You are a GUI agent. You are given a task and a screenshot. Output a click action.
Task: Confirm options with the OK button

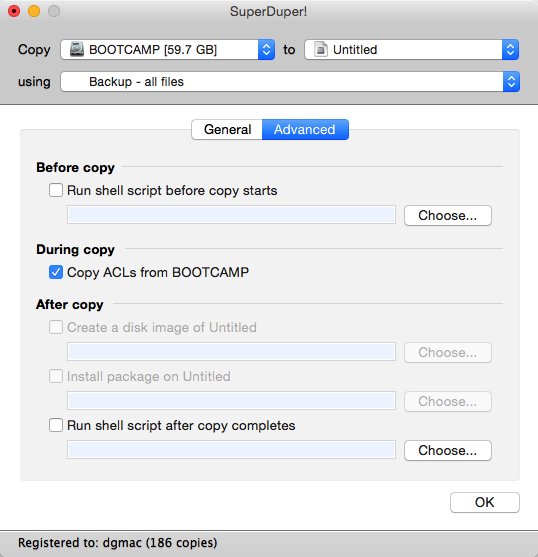(485, 502)
